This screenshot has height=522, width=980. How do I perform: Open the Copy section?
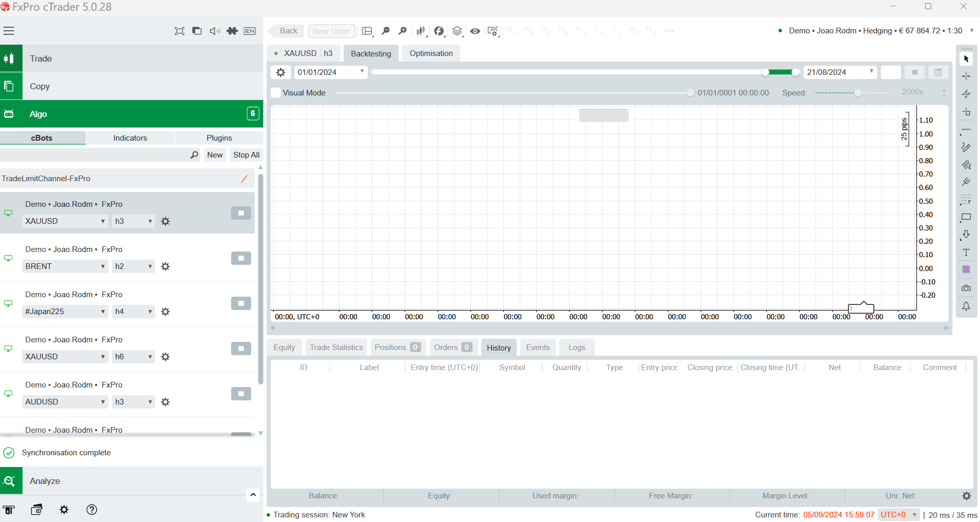[131, 86]
